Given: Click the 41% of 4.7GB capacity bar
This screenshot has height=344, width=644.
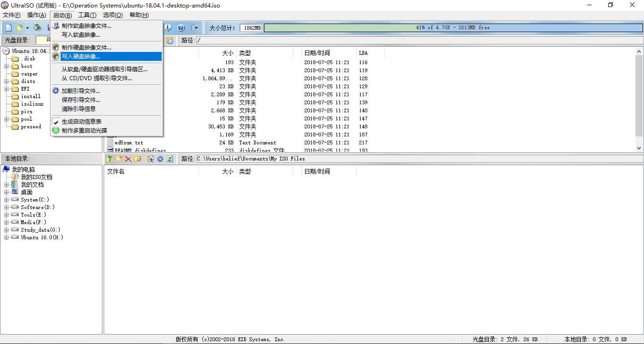Looking at the screenshot, I should click(x=453, y=28).
